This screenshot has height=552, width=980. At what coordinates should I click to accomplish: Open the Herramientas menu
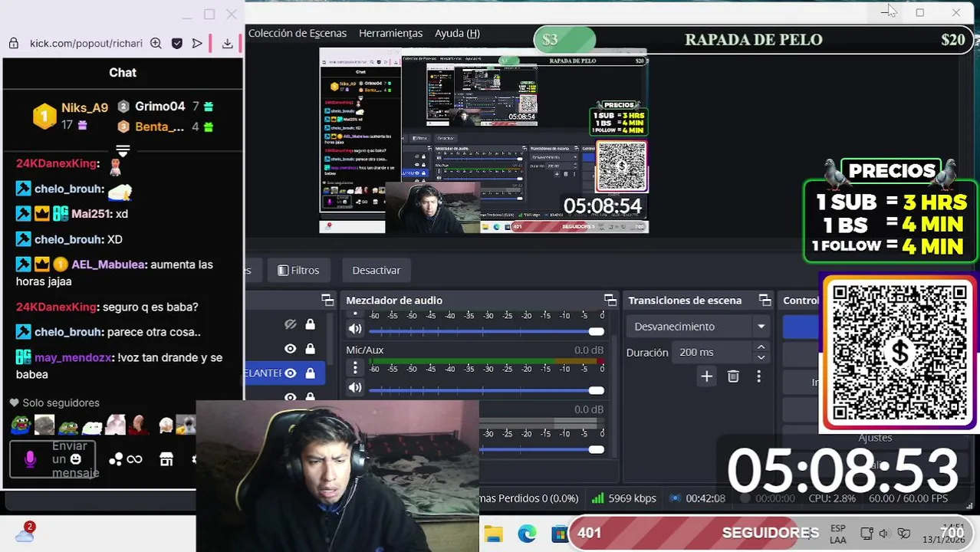pos(390,33)
